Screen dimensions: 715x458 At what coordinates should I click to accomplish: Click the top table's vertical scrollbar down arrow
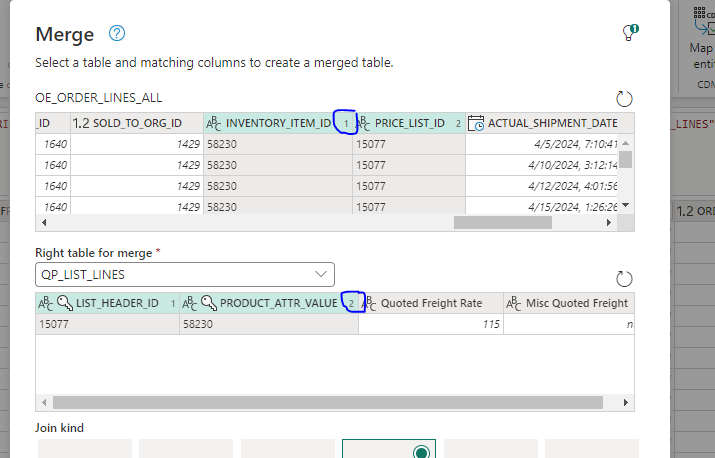coord(626,205)
